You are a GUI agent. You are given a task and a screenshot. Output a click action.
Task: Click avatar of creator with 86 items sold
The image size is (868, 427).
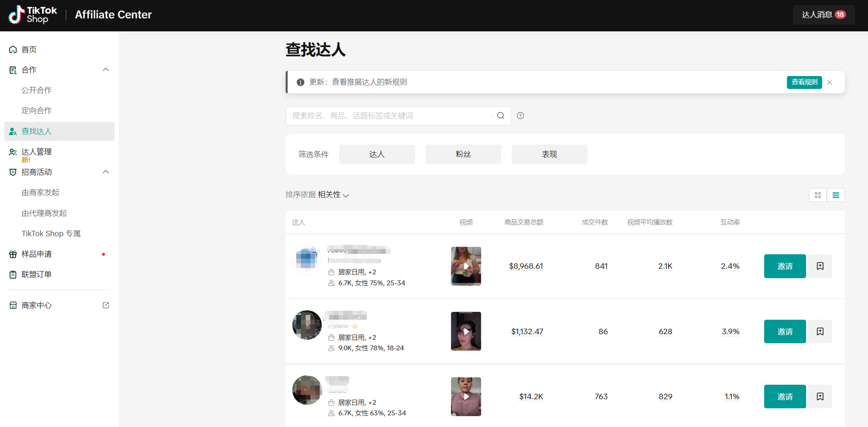click(x=306, y=325)
